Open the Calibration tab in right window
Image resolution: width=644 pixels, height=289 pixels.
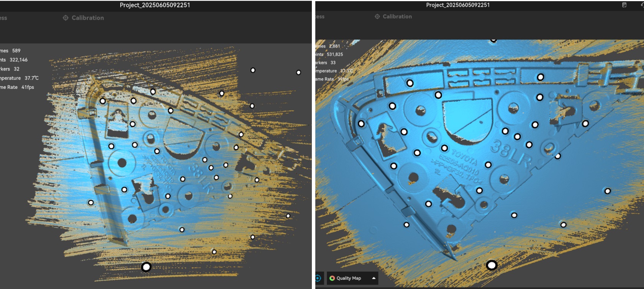[x=393, y=16]
